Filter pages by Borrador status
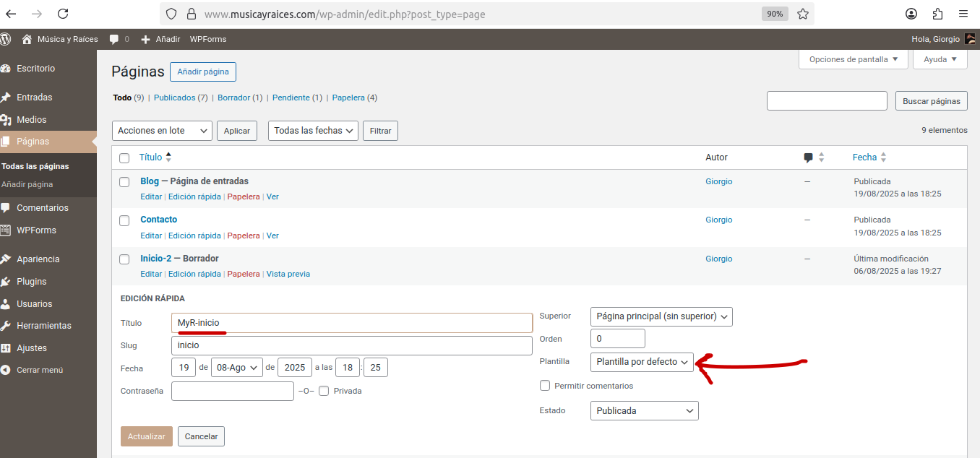This screenshot has width=980, height=458. point(233,98)
